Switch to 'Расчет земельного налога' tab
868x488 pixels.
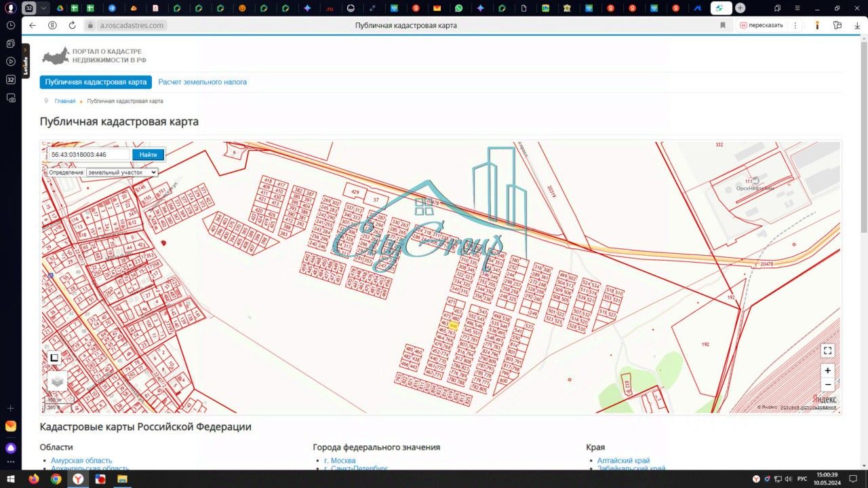pyautogui.click(x=203, y=82)
